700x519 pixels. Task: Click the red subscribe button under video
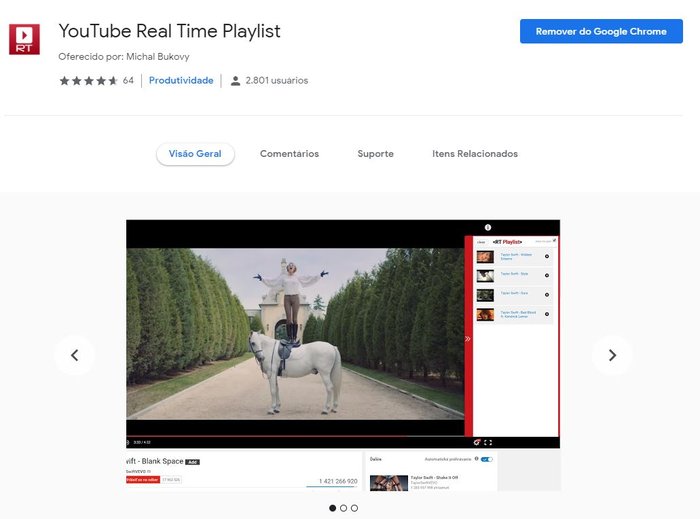(x=142, y=480)
